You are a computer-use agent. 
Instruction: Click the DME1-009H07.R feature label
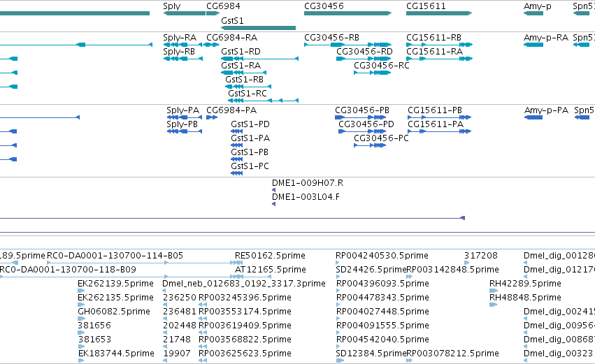tap(308, 183)
